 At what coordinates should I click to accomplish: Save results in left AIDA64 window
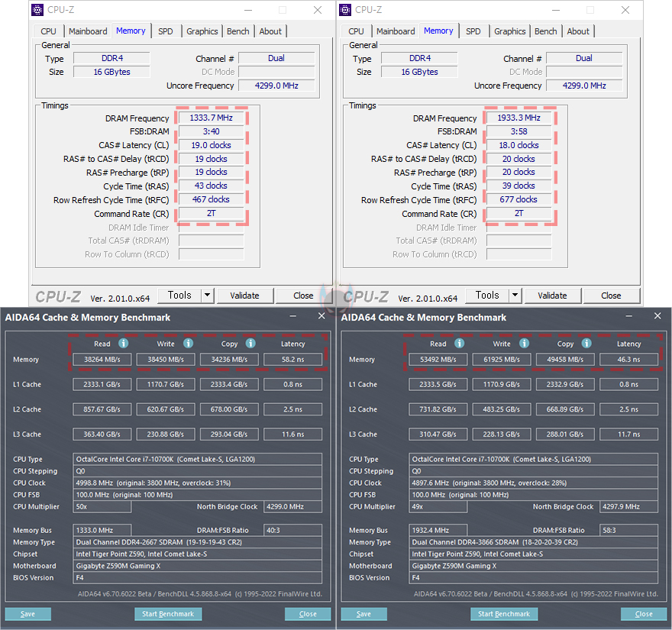coord(27,614)
